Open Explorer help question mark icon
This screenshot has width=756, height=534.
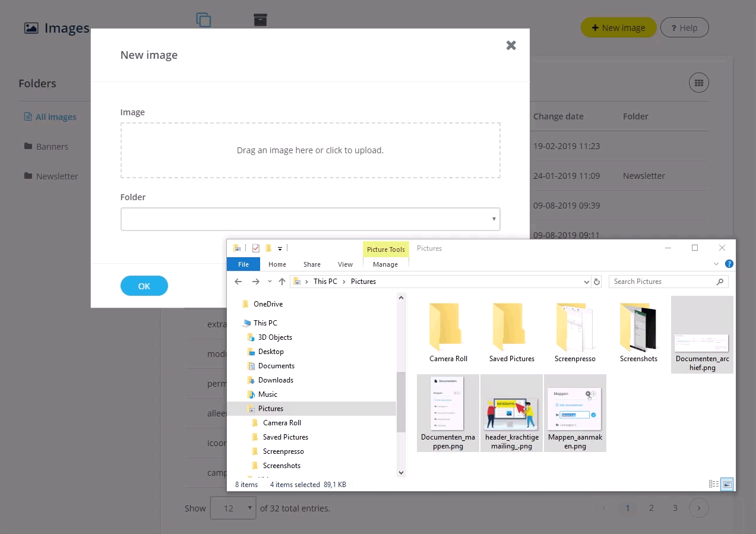coord(729,264)
